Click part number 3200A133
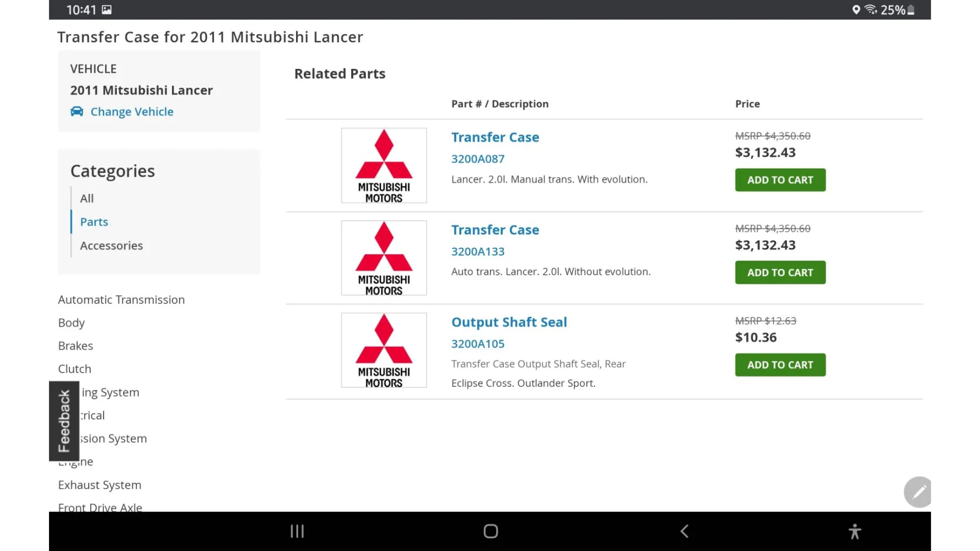The height and width of the screenshot is (551, 980). [x=478, y=251]
